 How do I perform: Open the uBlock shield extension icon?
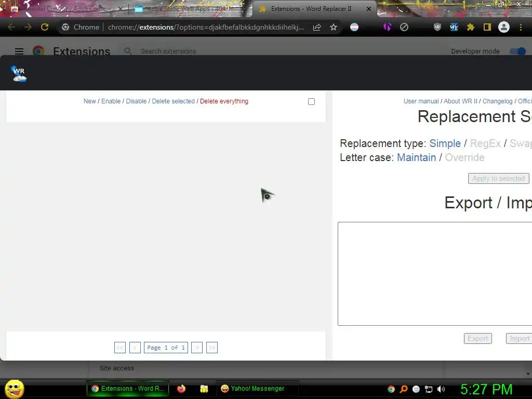pos(437,27)
